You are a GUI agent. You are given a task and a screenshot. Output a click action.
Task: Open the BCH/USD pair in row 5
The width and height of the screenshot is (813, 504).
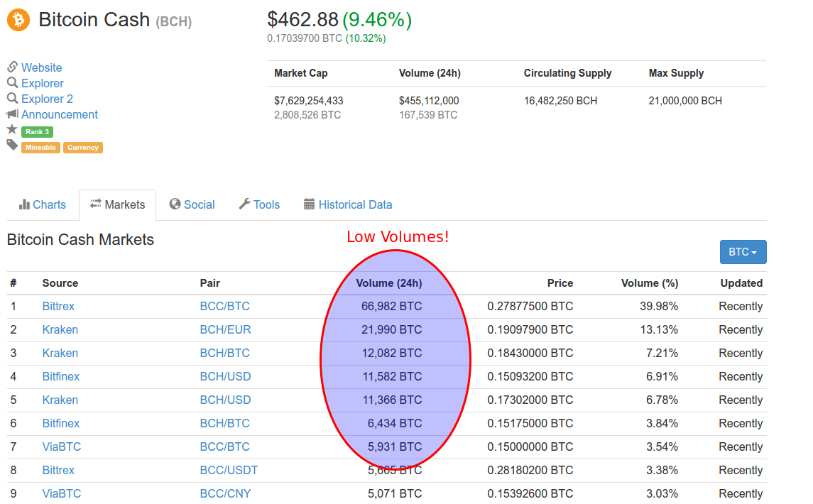click(225, 400)
